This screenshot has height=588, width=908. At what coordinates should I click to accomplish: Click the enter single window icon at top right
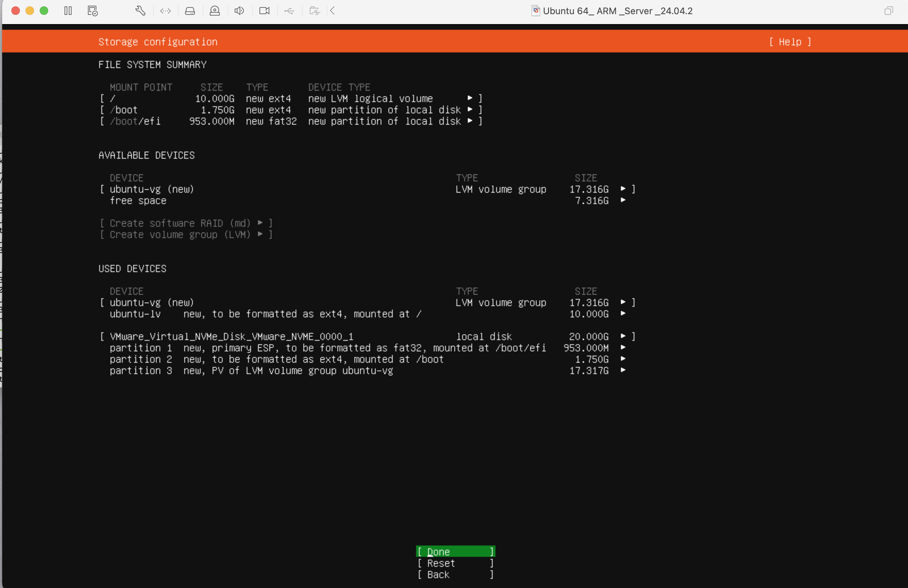click(889, 11)
